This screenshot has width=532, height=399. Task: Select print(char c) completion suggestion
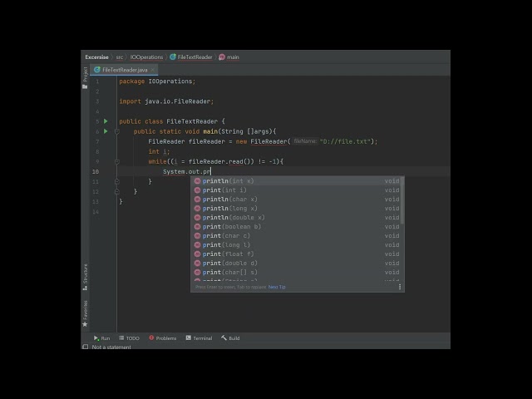pos(296,236)
